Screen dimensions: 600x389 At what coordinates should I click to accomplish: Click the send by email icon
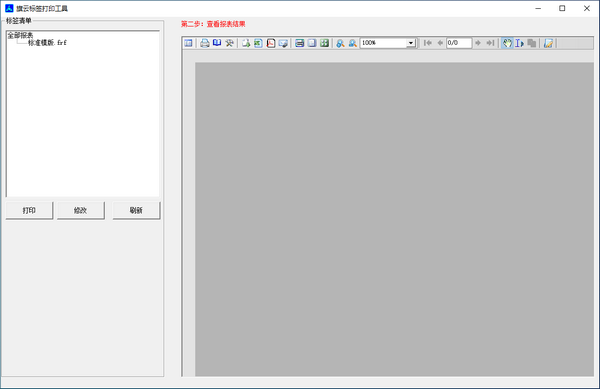283,43
